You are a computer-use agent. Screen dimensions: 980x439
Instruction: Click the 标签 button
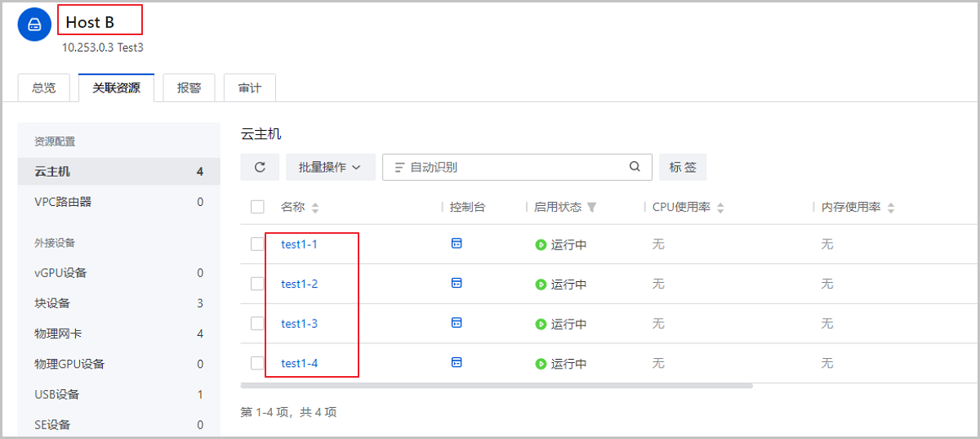point(683,167)
